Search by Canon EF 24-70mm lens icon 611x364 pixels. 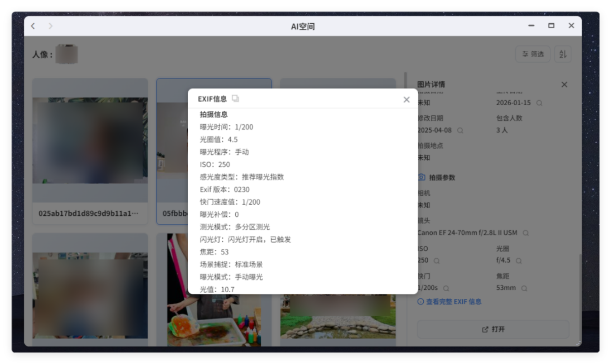525,233
